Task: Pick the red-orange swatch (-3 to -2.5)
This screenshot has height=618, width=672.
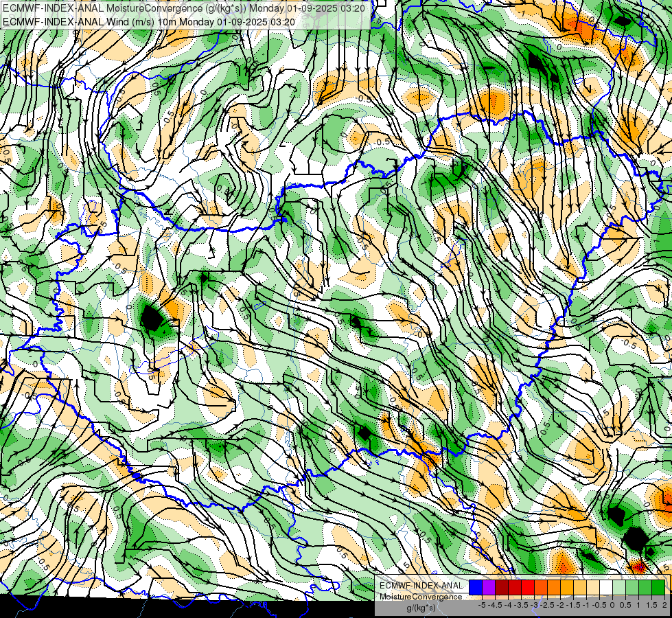Action: (541, 587)
